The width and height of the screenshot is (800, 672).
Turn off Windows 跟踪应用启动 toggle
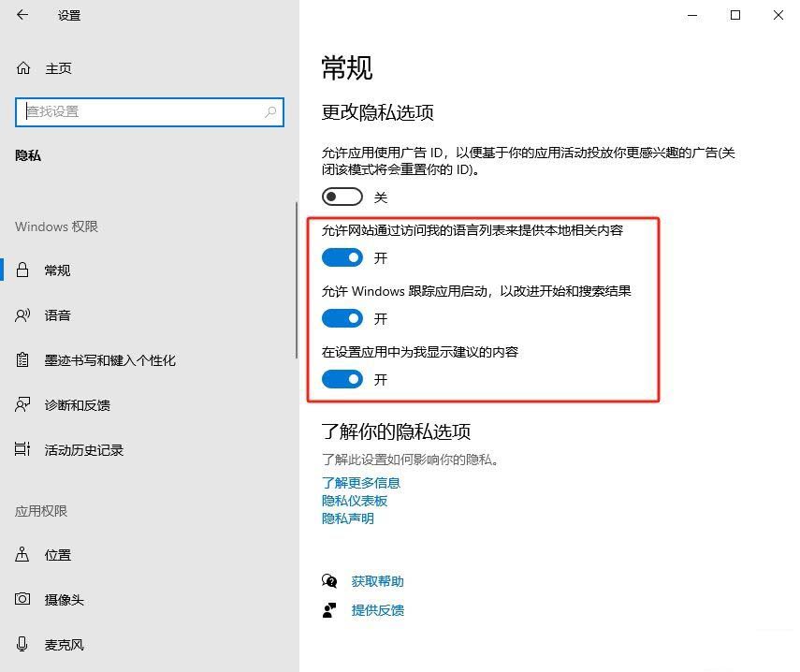(342, 318)
